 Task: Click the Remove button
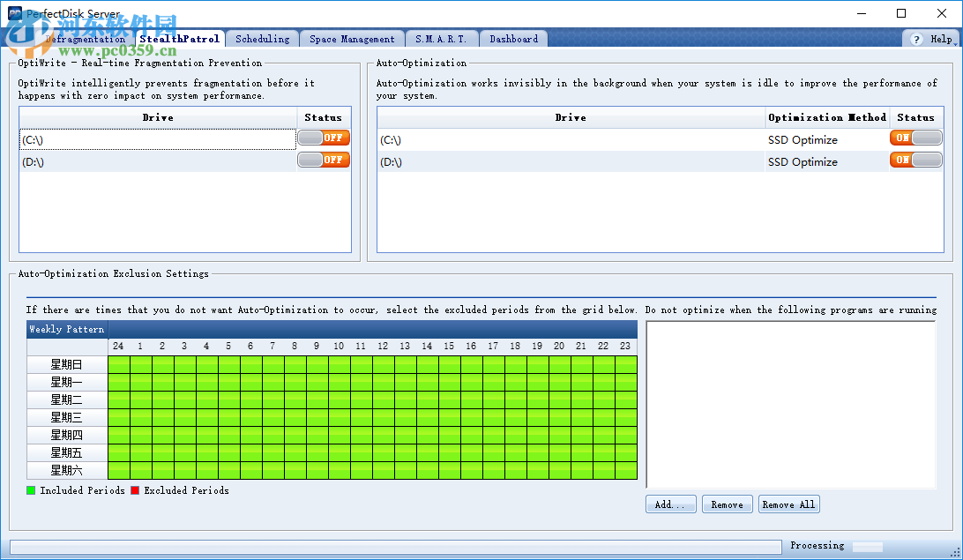click(727, 504)
